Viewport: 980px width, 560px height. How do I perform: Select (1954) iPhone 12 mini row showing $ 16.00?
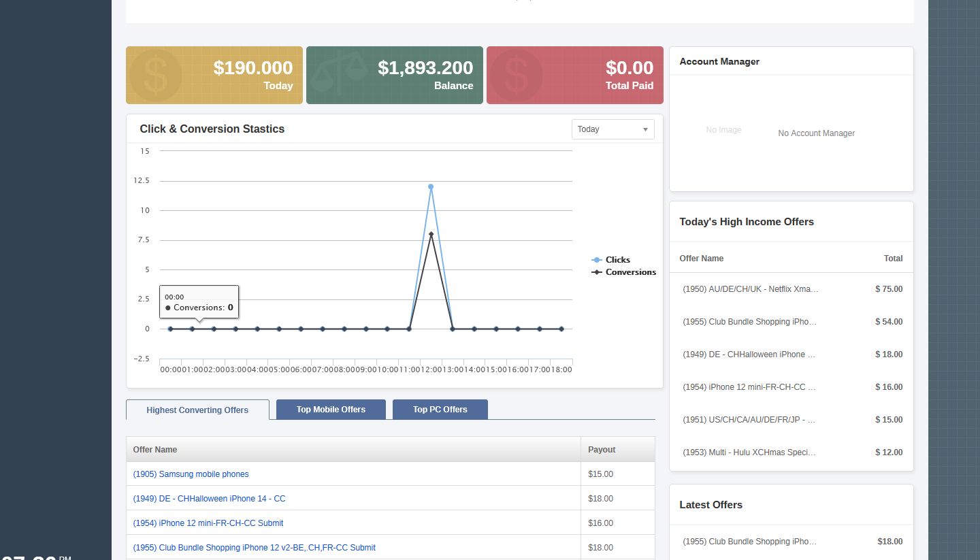tap(791, 387)
